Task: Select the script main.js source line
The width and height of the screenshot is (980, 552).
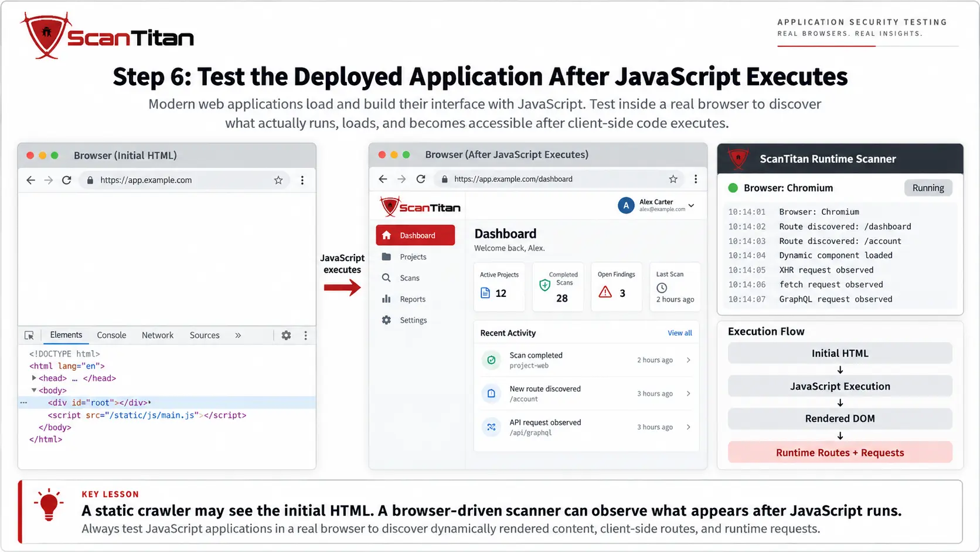Action: pos(147,415)
